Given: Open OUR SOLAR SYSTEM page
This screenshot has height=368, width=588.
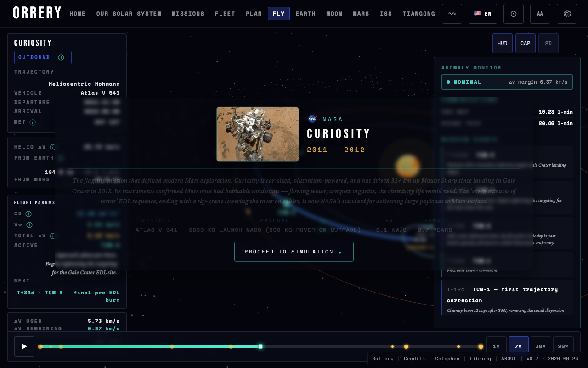Looking at the screenshot, I should pyautogui.click(x=129, y=14).
